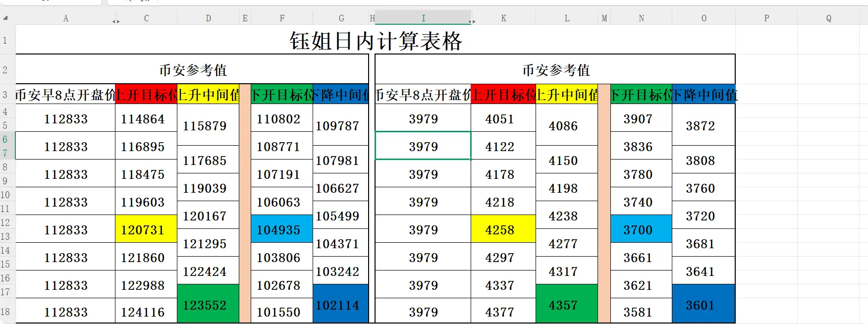Screen dimensions: 868x324
Task: Select cell with value 4086
Action: 567,125
